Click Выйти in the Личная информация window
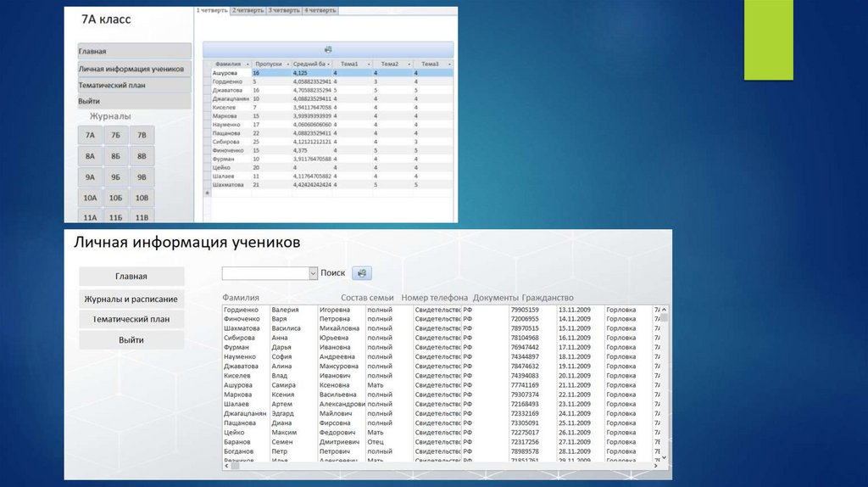868x487 pixels. [x=131, y=339]
